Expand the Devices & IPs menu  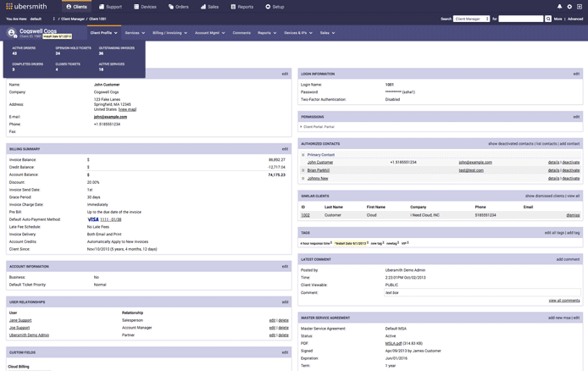coord(298,33)
